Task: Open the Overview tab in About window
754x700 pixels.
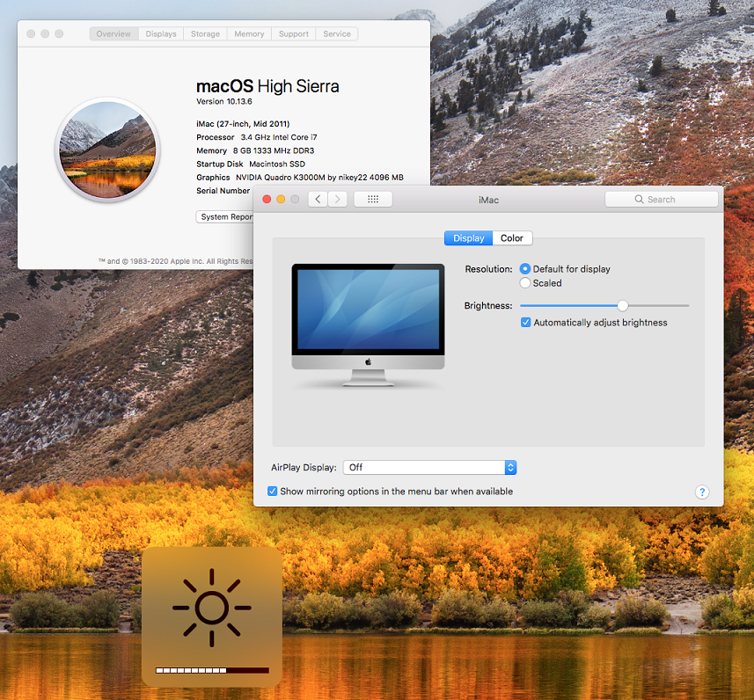Action: coord(113,33)
